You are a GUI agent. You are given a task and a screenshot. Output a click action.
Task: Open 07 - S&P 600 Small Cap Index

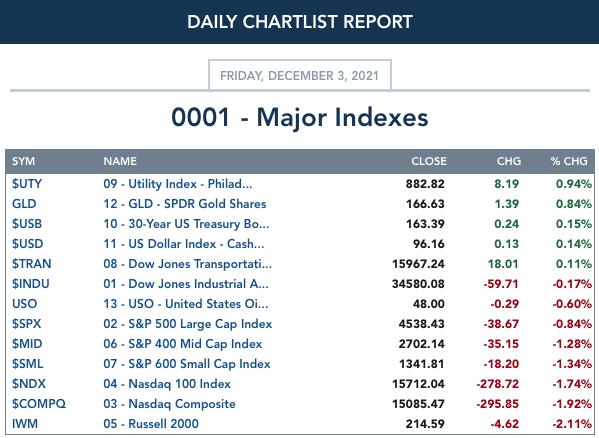point(187,364)
